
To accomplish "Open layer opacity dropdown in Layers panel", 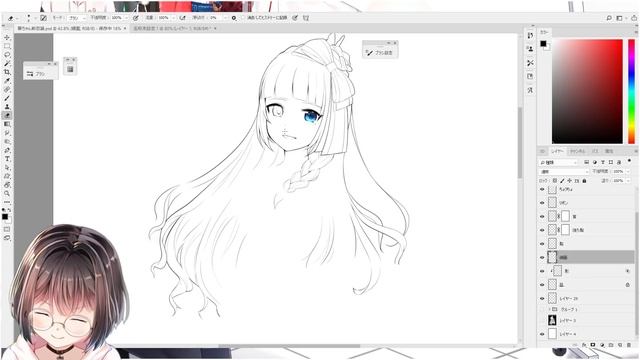I will [x=628, y=172].
